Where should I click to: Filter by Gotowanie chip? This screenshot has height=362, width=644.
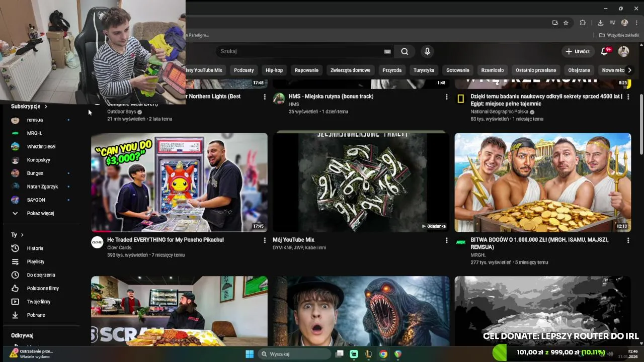click(458, 70)
